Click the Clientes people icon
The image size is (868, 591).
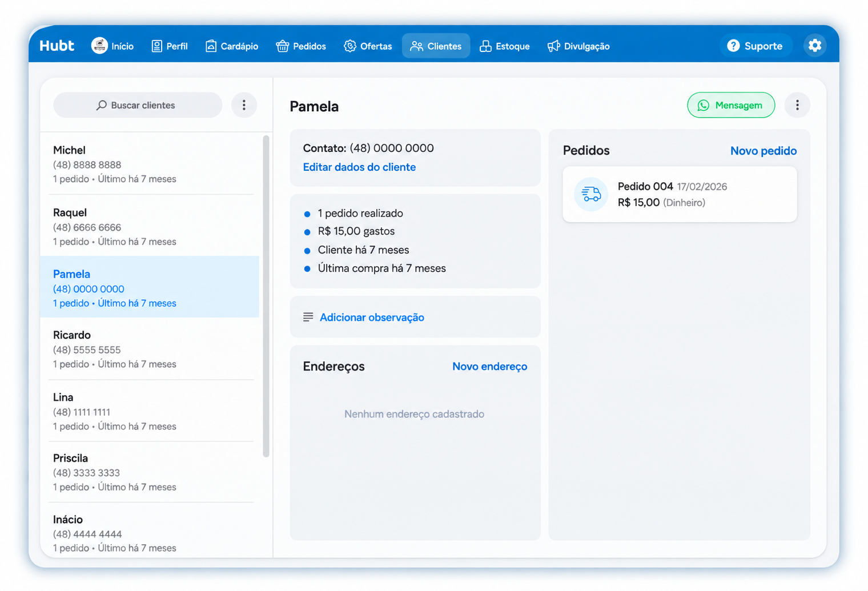coord(416,46)
